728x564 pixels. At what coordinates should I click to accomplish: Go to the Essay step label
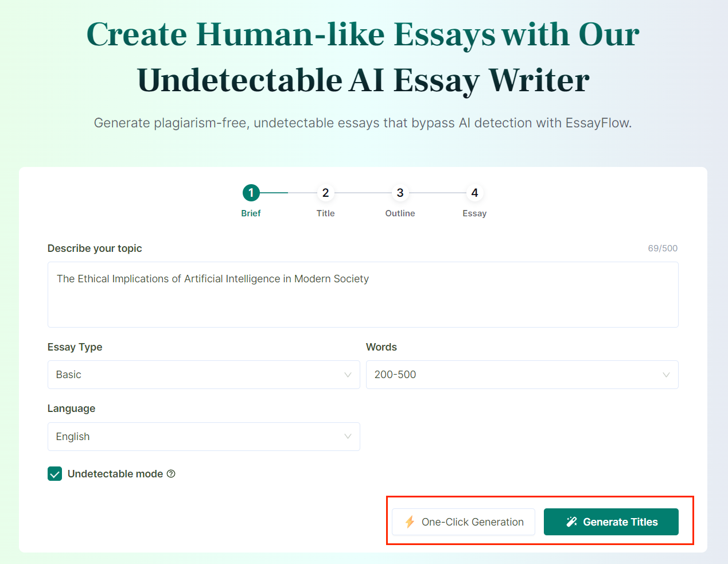[x=474, y=213]
